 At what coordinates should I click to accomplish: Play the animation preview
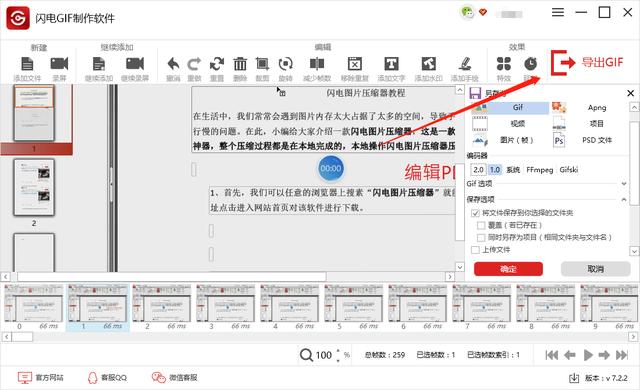point(588,355)
